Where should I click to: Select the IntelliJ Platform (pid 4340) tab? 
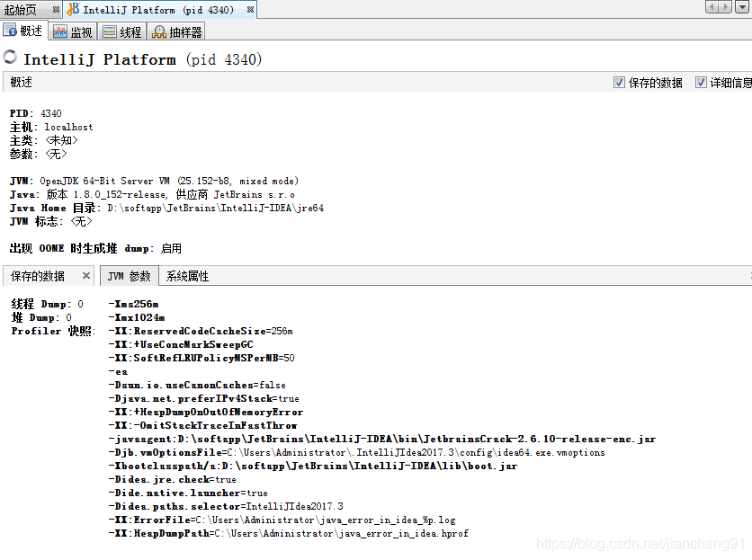tap(160, 9)
